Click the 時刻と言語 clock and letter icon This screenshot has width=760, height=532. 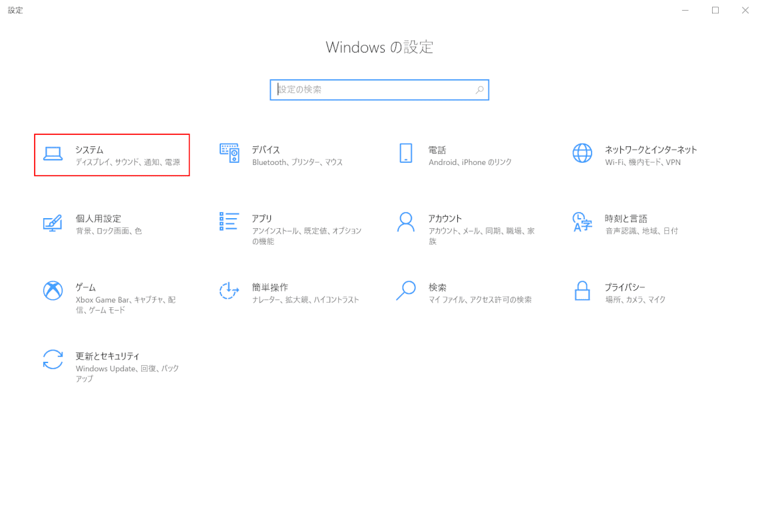(582, 222)
